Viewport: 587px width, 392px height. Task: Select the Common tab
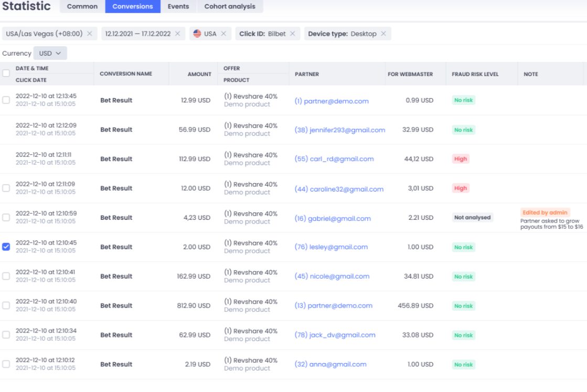(x=82, y=6)
